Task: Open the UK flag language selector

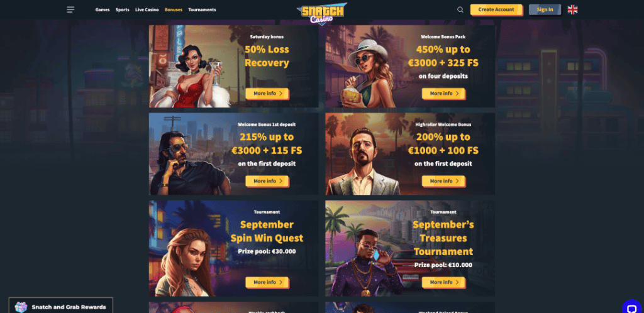Action: tap(572, 9)
